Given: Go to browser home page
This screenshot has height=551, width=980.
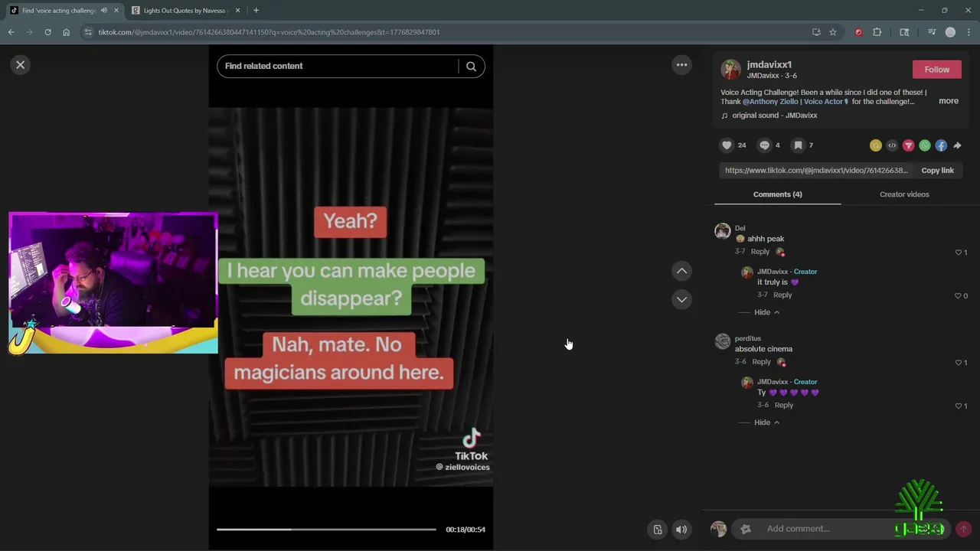Looking at the screenshot, I should coord(66,32).
